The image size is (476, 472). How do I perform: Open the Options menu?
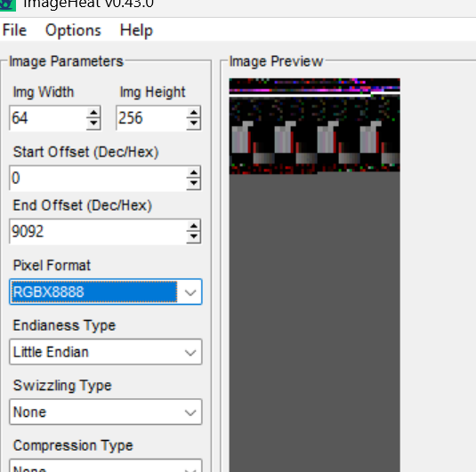coord(73,30)
